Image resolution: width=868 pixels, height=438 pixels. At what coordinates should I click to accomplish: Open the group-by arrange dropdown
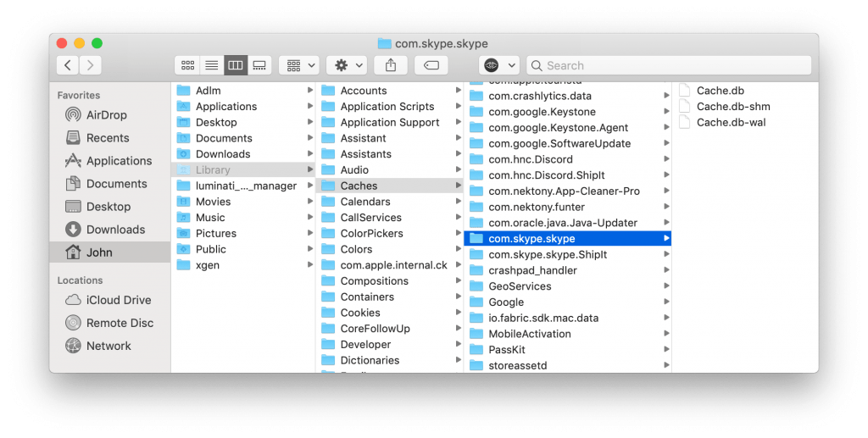(x=298, y=65)
